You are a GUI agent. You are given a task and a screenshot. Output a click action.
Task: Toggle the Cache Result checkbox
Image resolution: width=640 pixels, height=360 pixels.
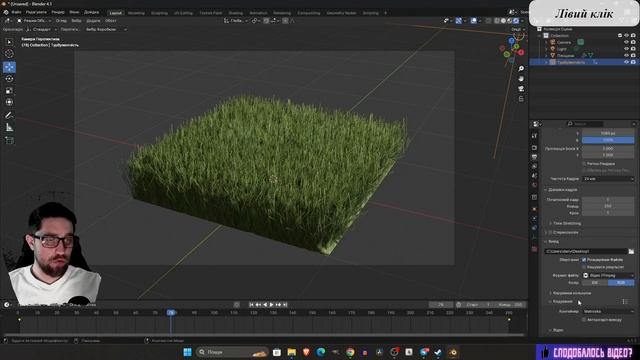[x=584, y=267]
